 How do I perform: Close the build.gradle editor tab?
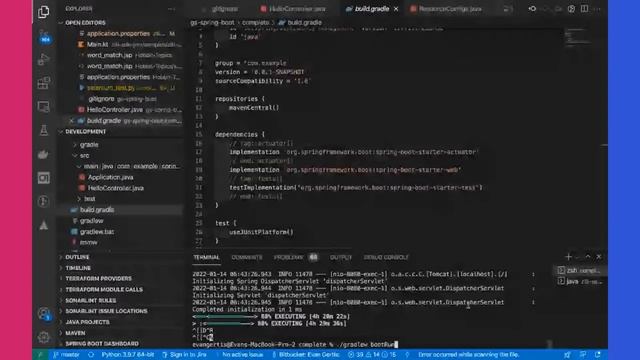(x=396, y=9)
